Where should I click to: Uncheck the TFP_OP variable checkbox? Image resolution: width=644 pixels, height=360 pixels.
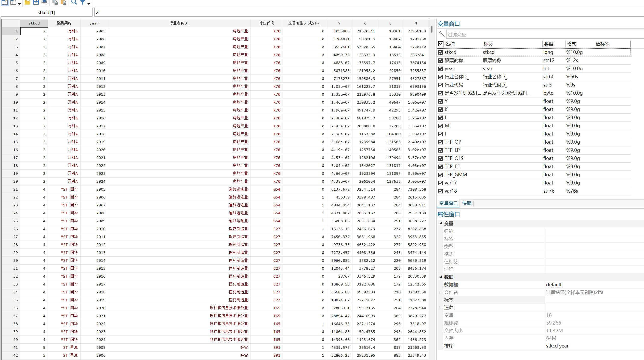coord(440,142)
